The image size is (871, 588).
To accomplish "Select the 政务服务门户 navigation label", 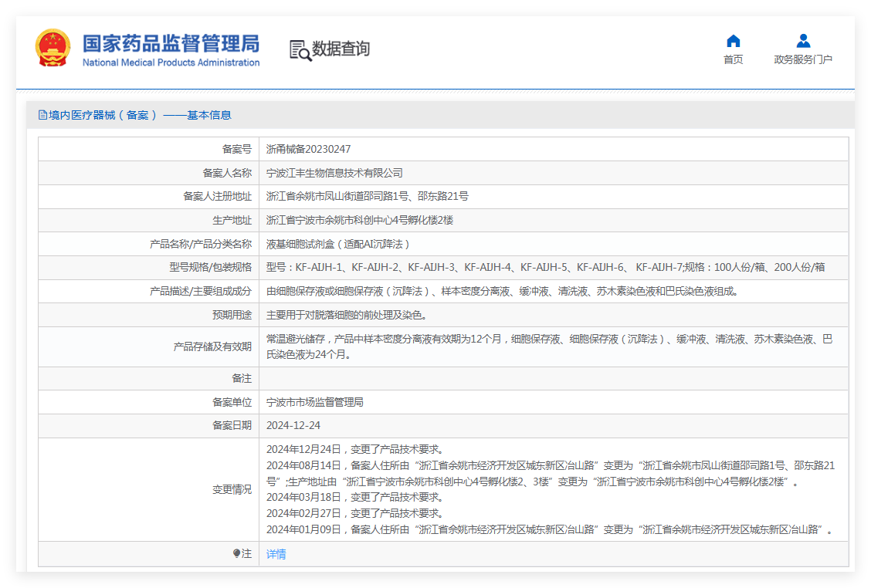I will click(x=803, y=59).
